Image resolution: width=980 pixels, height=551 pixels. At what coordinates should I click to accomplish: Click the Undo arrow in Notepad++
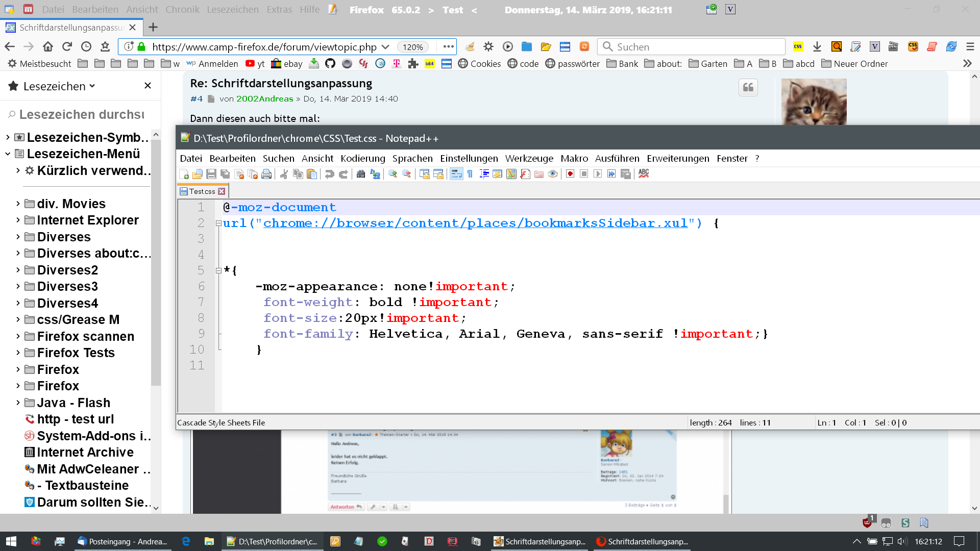point(330,174)
